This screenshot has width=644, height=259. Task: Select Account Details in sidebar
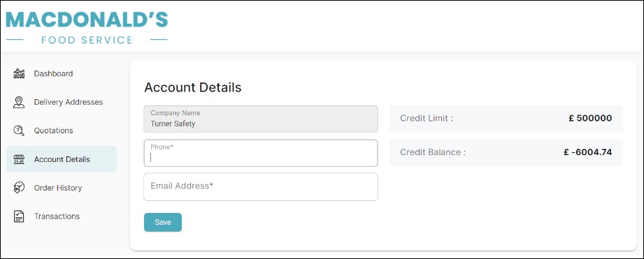[62, 159]
